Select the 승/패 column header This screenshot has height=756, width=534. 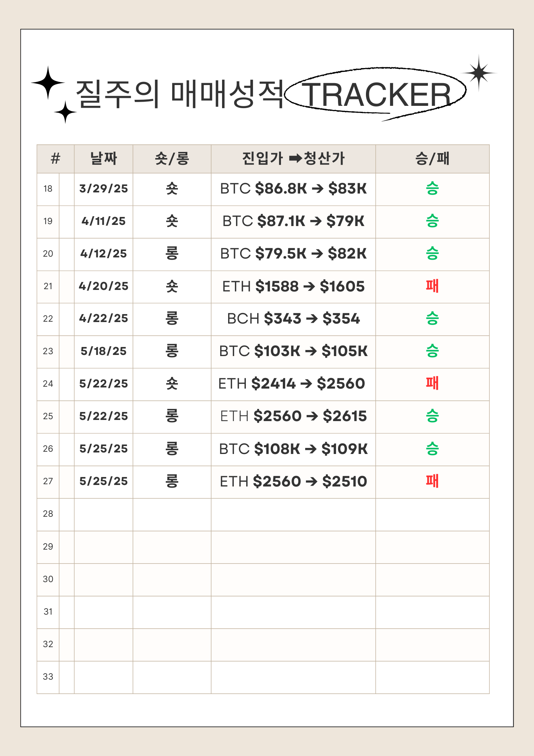pos(432,158)
